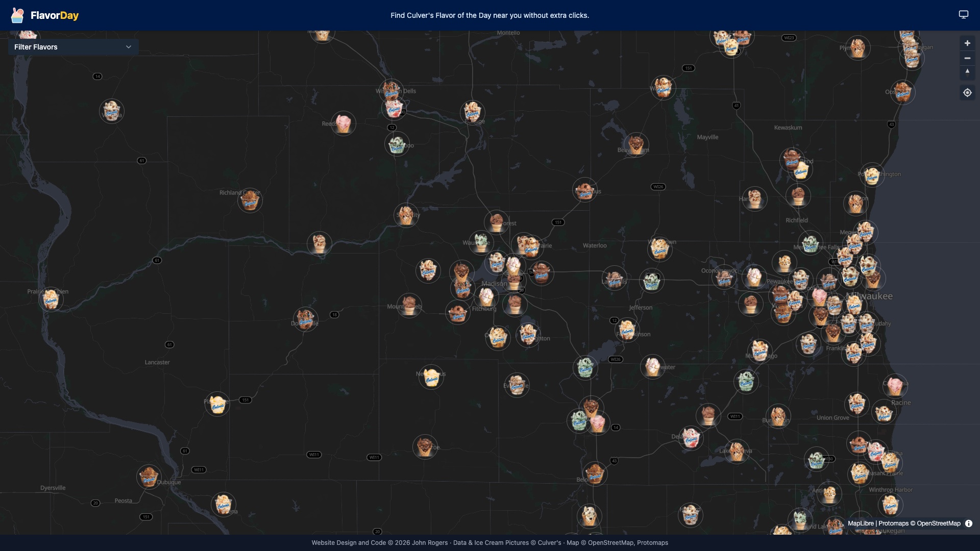Select the Evansville flavor marker
The height and width of the screenshot is (551, 980).
[517, 385]
